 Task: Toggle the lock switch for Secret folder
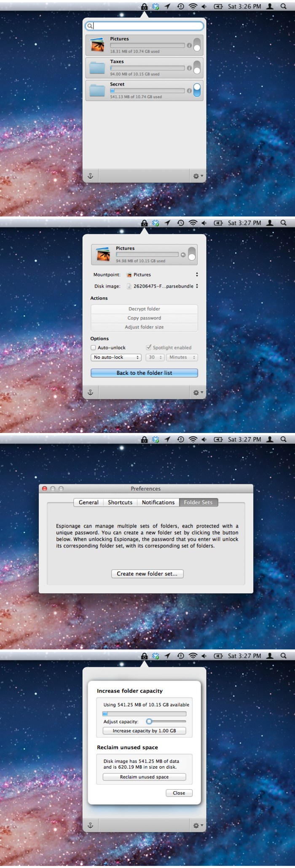(x=197, y=91)
